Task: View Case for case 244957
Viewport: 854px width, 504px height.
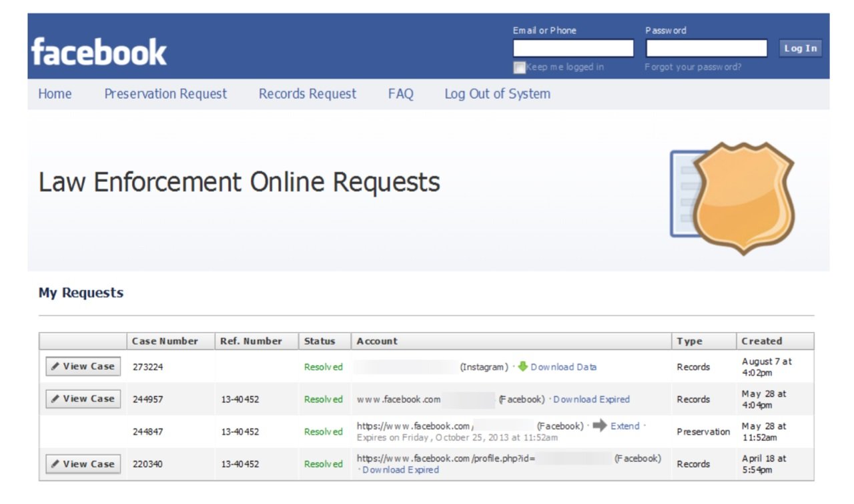Action: (x=83, y=399)
